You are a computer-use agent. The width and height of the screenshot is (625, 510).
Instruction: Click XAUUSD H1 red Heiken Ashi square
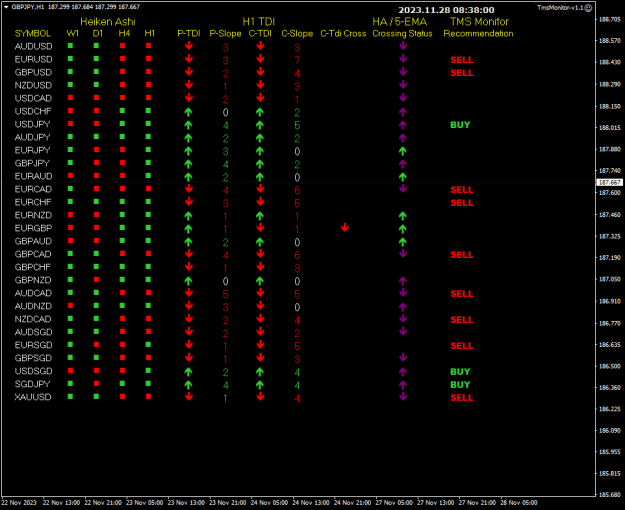148,397
